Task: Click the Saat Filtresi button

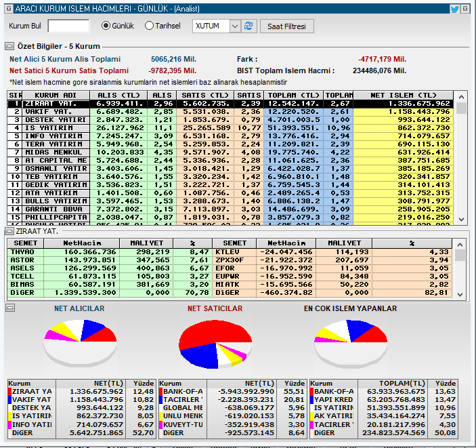Action: [286, 26]
